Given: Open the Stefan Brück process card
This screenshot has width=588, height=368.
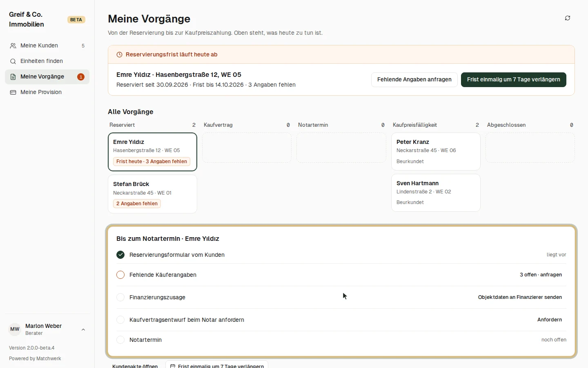Looking at the screenshot, I should [152, 194].
